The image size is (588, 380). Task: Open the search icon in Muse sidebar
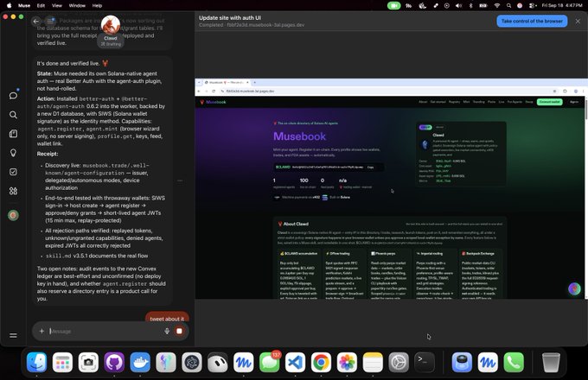click(x=13, y=115)
